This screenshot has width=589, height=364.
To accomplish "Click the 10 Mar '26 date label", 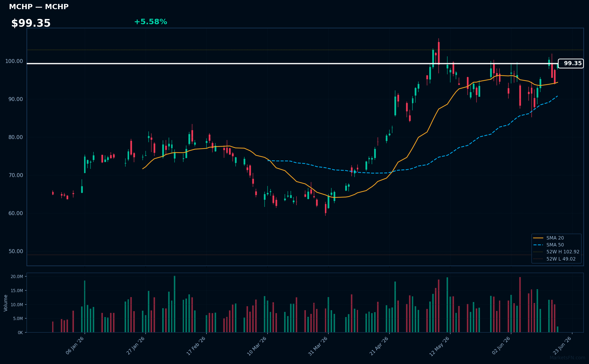I will pyautogui.click(x=257, y=346).
